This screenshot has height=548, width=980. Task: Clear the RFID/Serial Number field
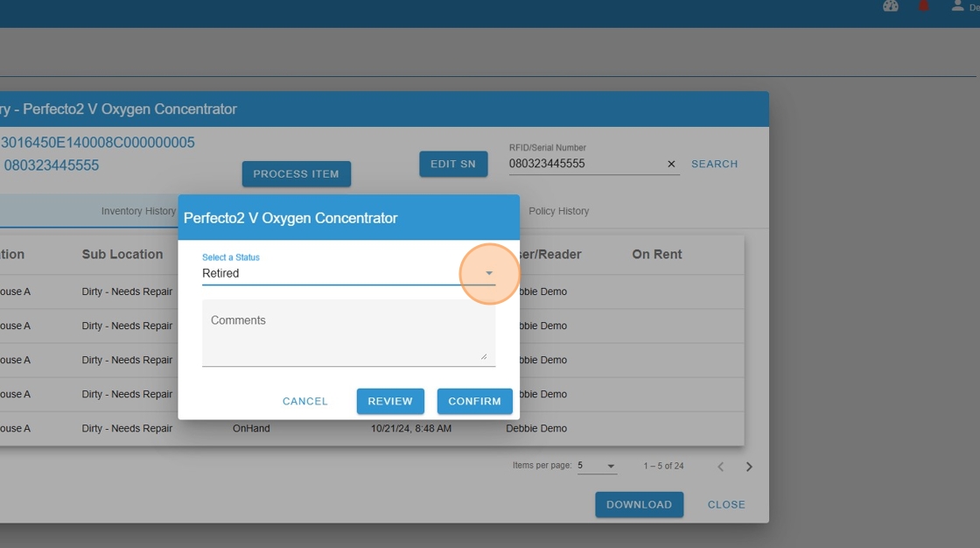click(x=671, y=164)
